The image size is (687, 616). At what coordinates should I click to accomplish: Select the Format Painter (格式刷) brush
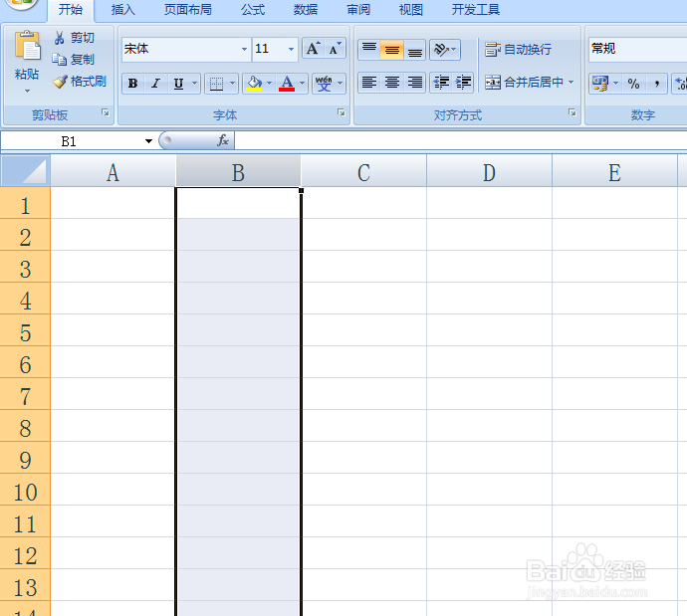coord(79,81)
